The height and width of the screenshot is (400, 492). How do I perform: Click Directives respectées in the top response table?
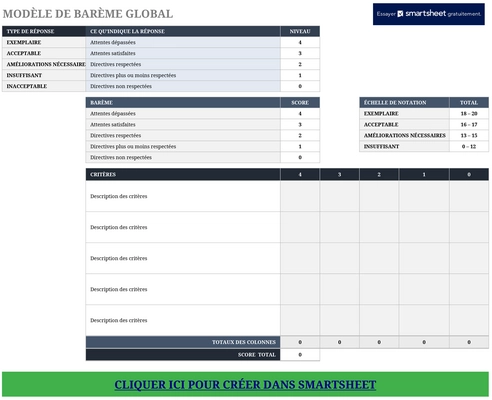pos(183,64)
